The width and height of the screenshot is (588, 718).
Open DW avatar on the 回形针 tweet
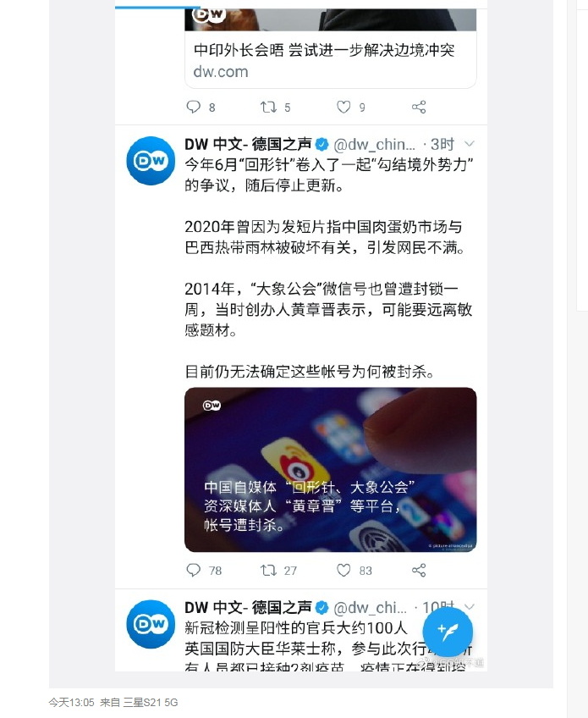[151, 161]
